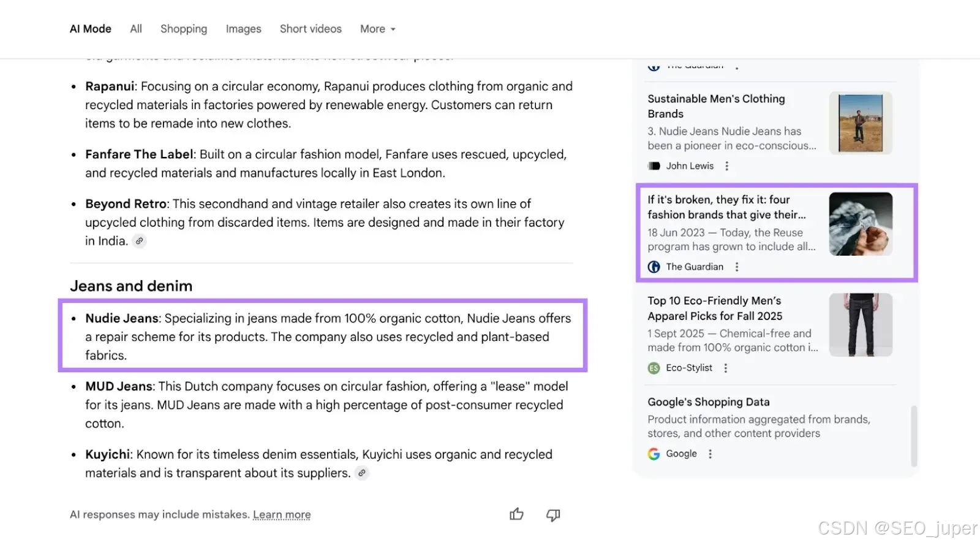Click the Google source name
This screenshot has width=980, height=545.
click(x=681, y=454)
